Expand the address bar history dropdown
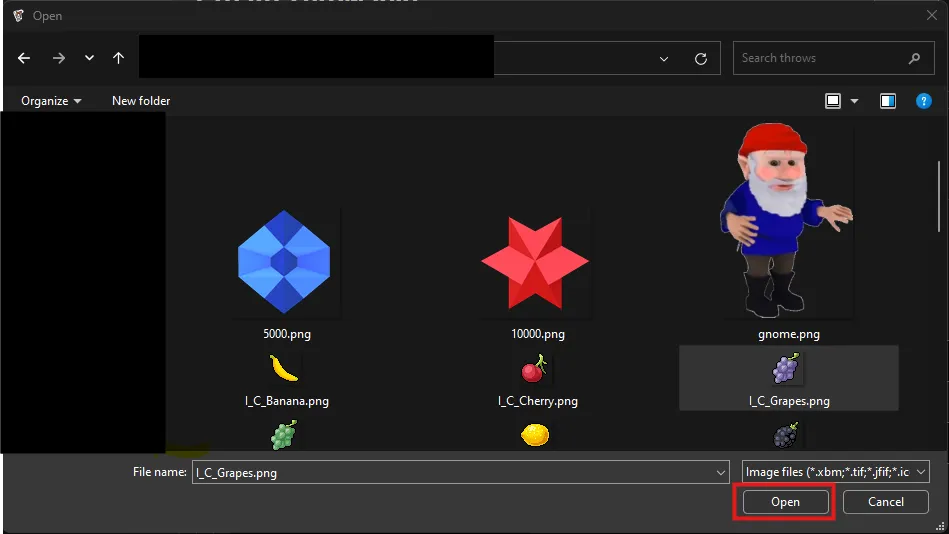This screenshot has width=949, height=534. pyautogui.click(x=664, y=59)
